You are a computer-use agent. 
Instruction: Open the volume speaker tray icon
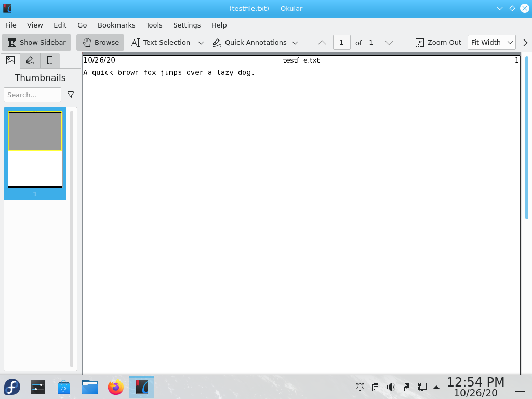tap(391, 387)
